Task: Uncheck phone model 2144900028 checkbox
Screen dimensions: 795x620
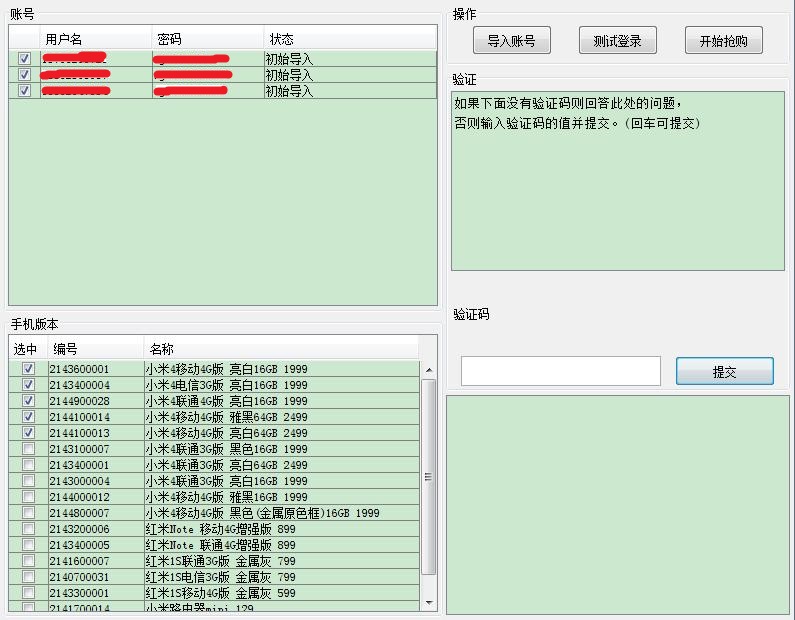Action: click(x=28, y=400)
